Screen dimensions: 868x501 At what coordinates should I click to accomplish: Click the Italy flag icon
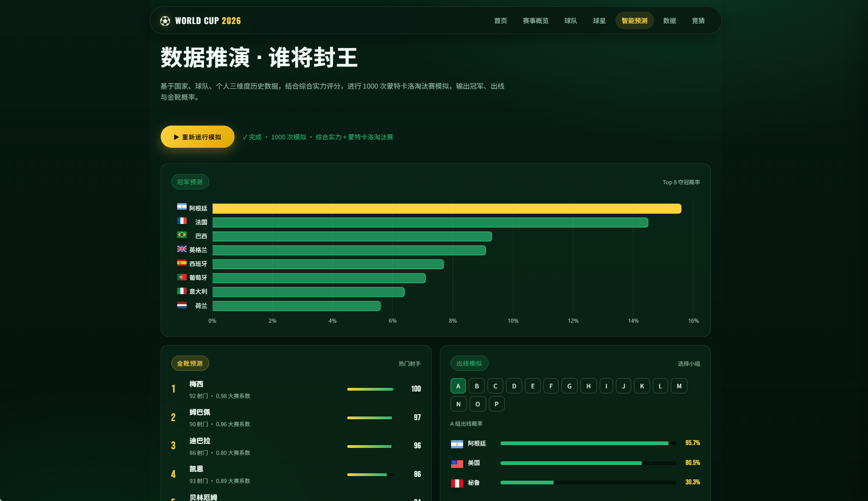(182, 291)
